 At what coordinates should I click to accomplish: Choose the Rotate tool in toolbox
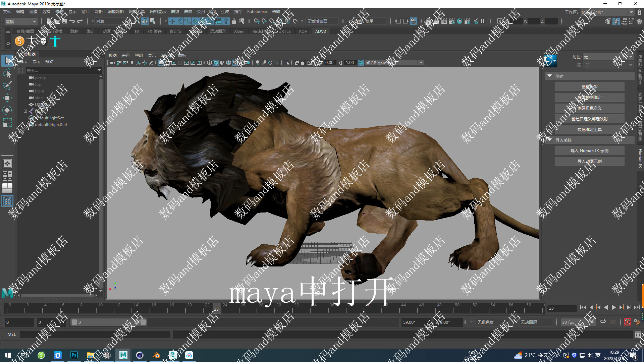click(x=7, y=110)
